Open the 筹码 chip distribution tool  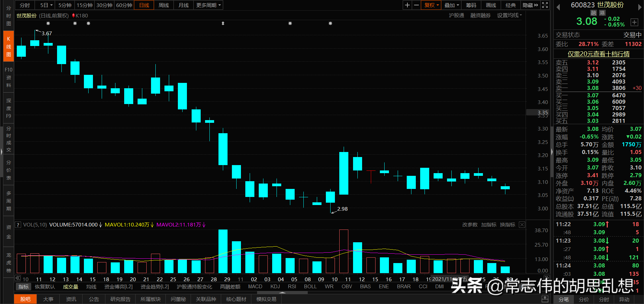click(470, 5)
